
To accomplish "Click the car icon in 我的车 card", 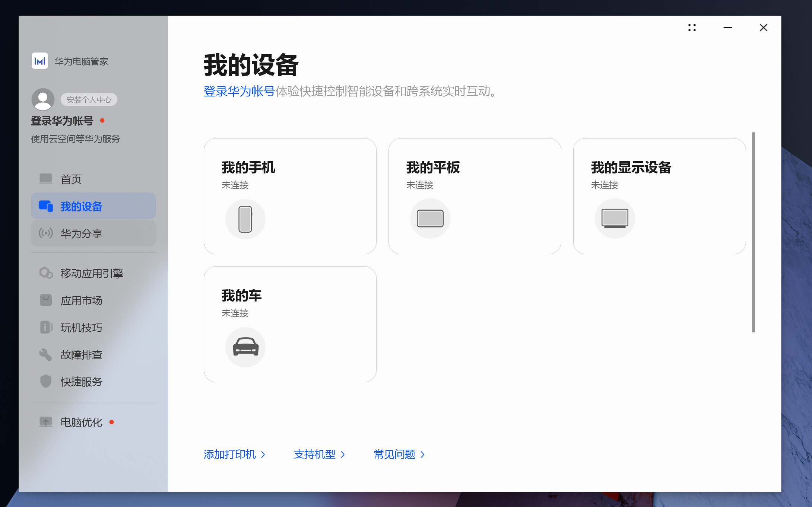I will point(245,347).
